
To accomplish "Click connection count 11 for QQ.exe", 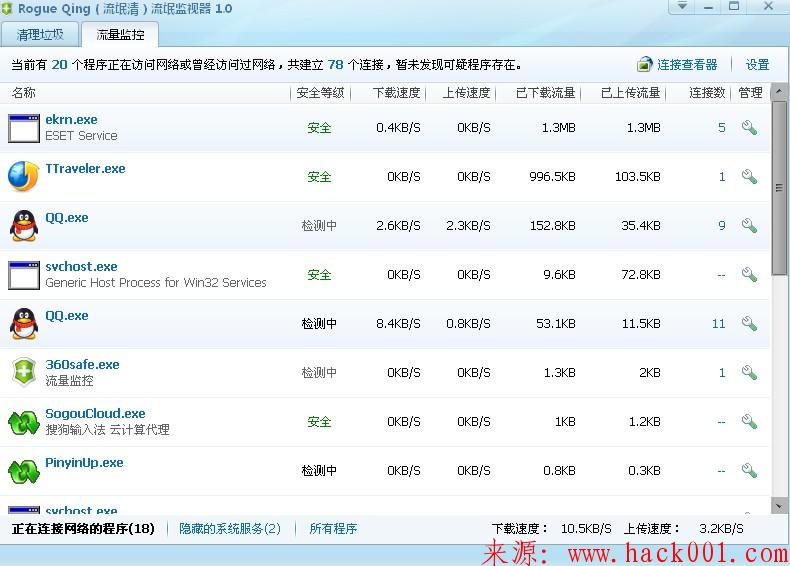I will tap(718, 324).
